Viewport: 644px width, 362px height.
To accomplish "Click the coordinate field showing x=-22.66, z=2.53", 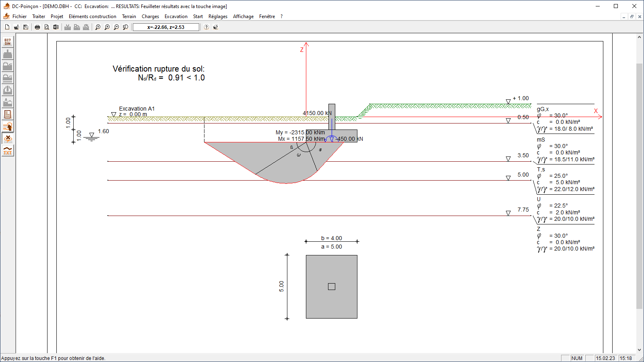I will click(x=166, y=27).
